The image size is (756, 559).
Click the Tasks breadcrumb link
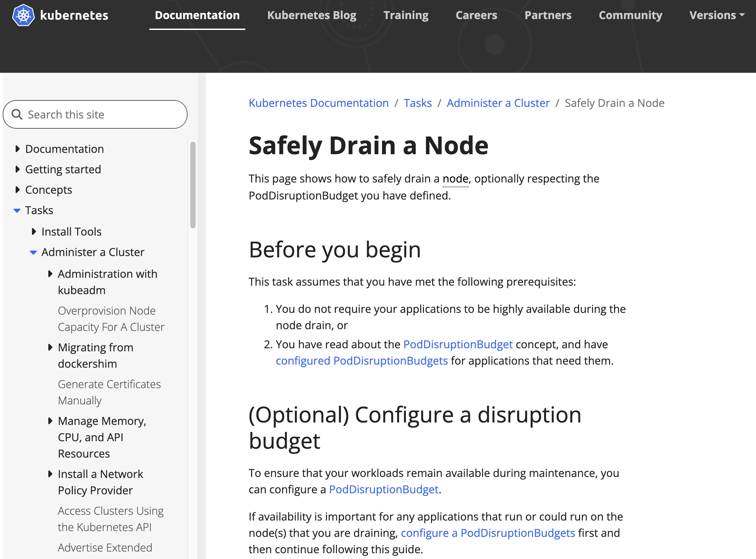click(x=417, y=103)
